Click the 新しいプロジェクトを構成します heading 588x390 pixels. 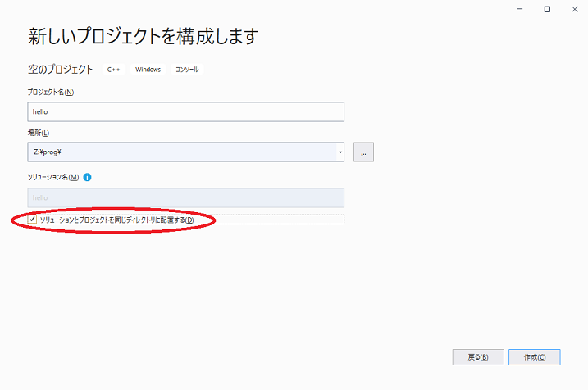click(x=143, y=36)
